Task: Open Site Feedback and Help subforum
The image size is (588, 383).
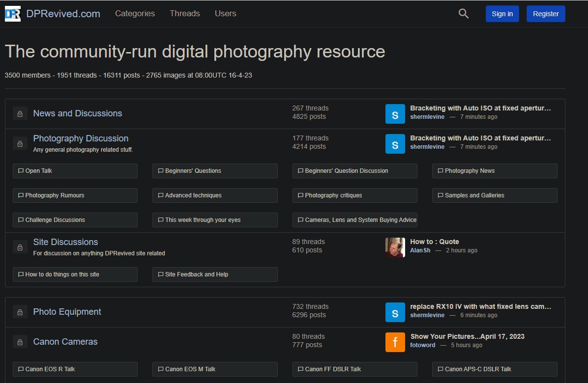Action: click(215, 274)
